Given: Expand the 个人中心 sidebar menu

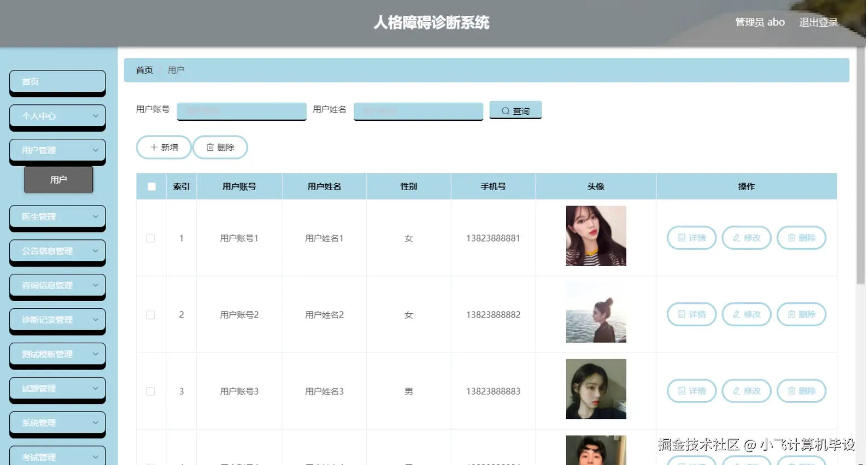Looking at the screenshot, I should [57, 116].
